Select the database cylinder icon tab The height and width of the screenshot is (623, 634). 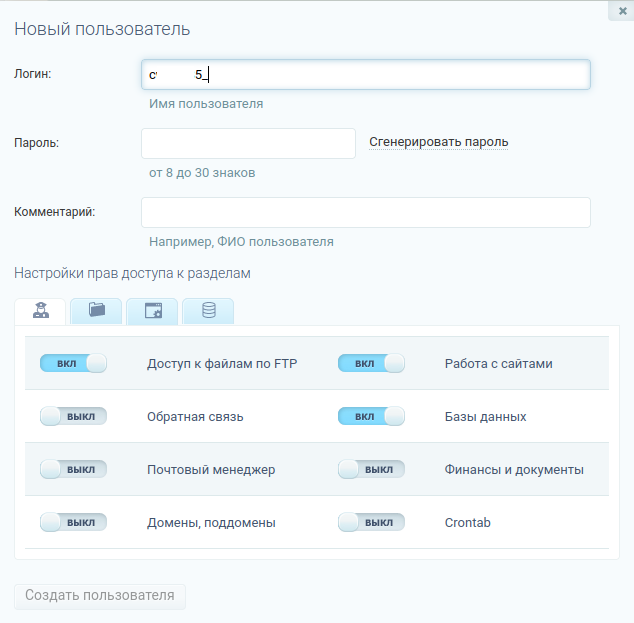[x=208, y=311]
